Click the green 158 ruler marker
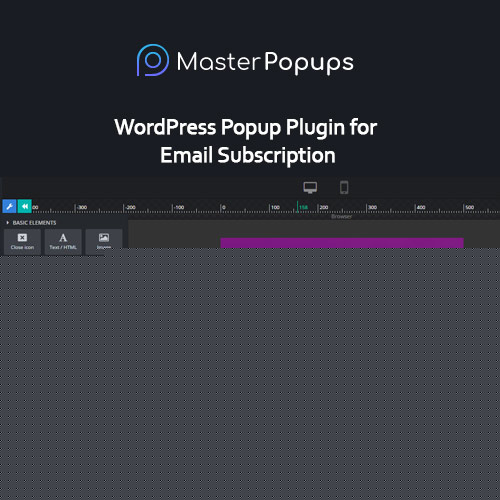The height and width of the screenshot is (500, 500). pyautogui.click(x=303, y=207)
